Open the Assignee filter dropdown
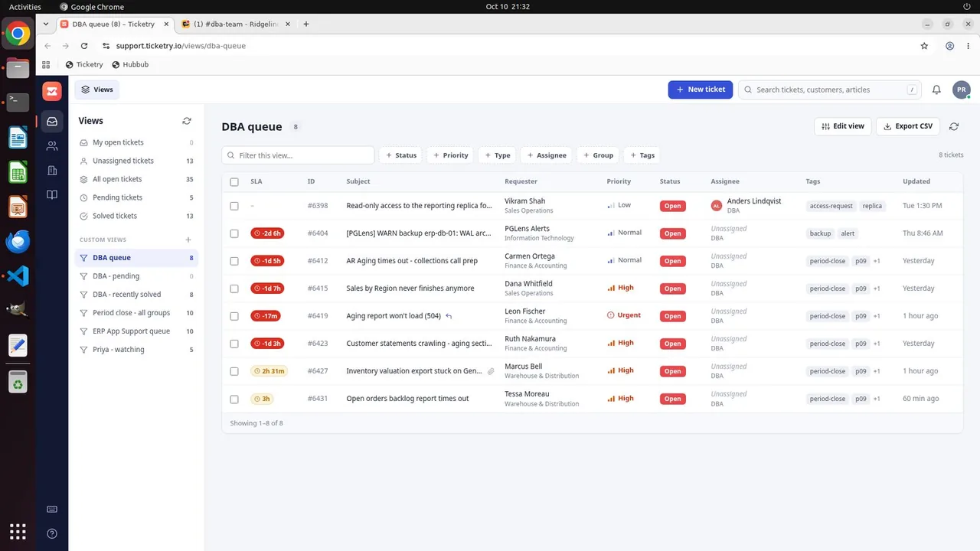The image size is (980, 551). [x=546, y=155]
